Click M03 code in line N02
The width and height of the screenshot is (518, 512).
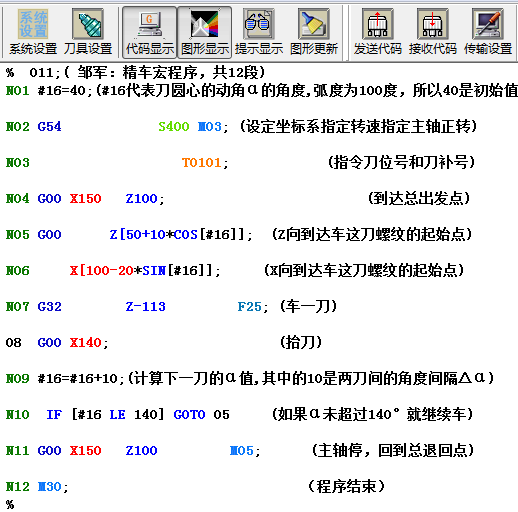pos(210,127)
